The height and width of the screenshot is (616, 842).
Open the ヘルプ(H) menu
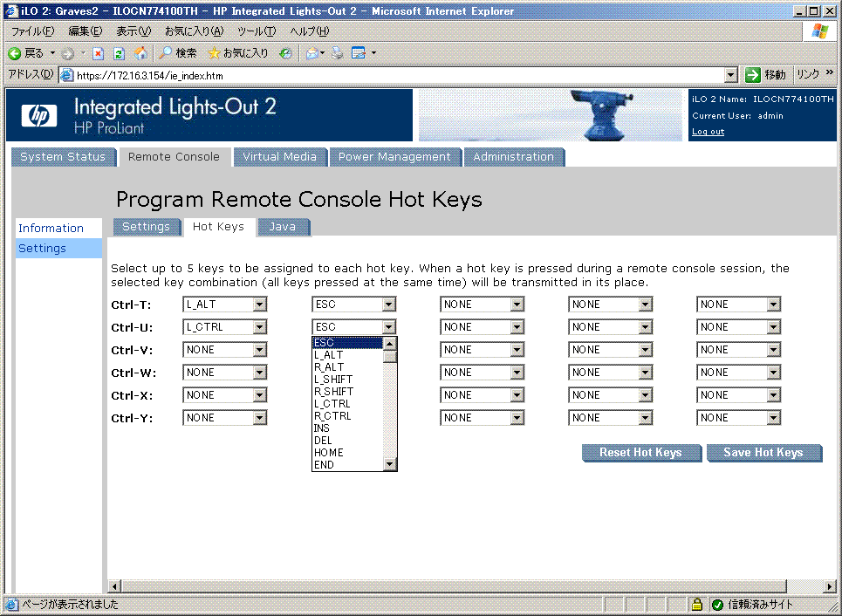[309, 31]
